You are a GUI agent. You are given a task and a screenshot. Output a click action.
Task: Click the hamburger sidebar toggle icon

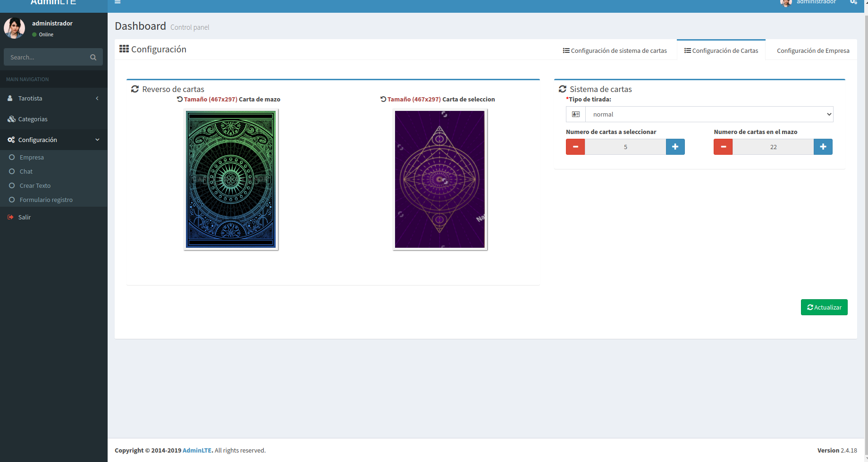point(118,2)
